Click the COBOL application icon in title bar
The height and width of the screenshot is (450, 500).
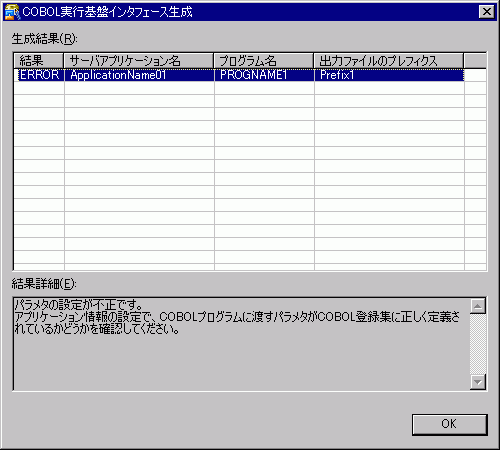click(12, 12)
